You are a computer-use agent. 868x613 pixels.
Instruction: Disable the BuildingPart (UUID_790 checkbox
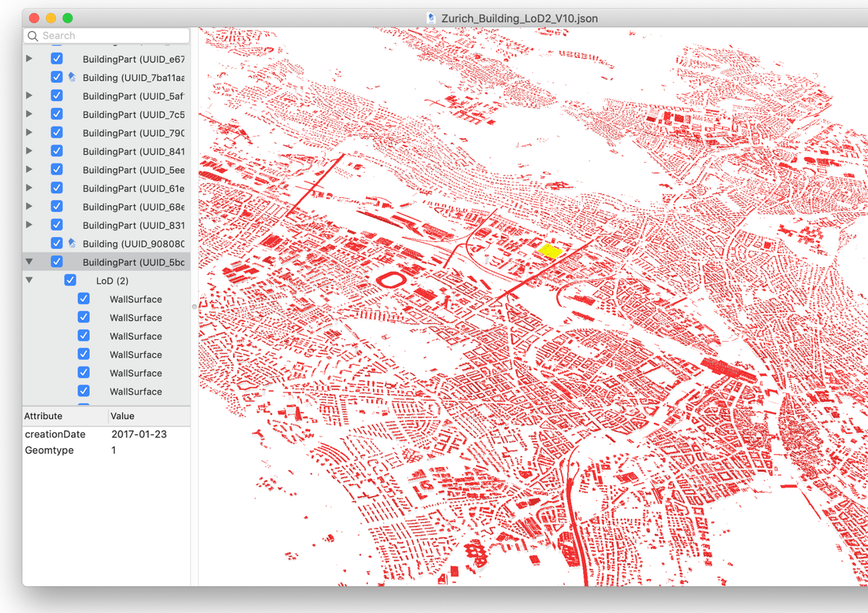pos(56,132)
